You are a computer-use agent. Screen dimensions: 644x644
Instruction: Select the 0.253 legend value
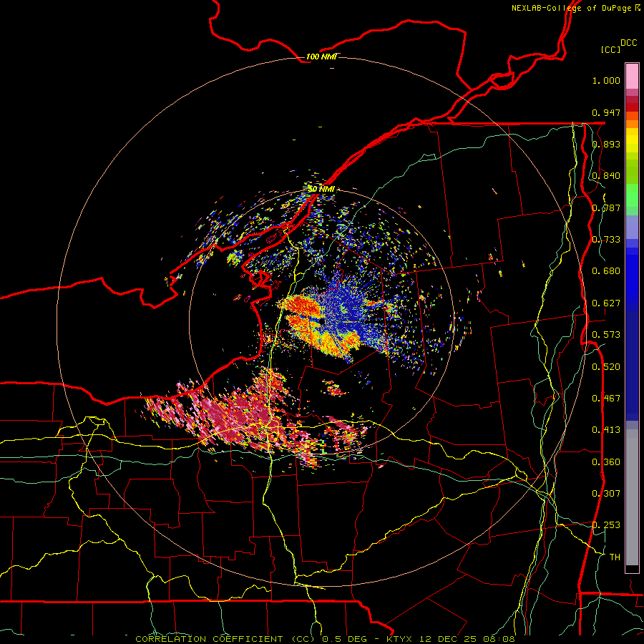[606, 525]
